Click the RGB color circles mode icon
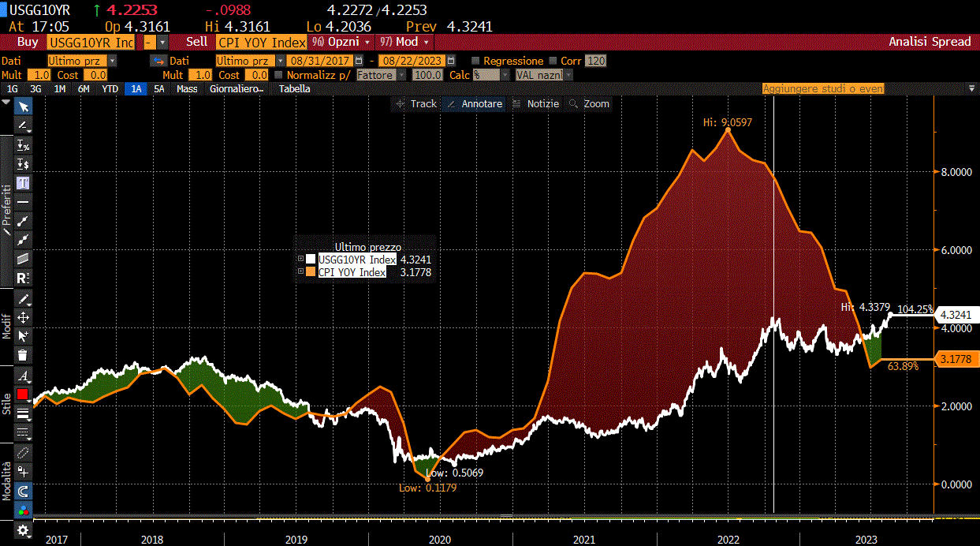980x546 pixels. point(24,510)
